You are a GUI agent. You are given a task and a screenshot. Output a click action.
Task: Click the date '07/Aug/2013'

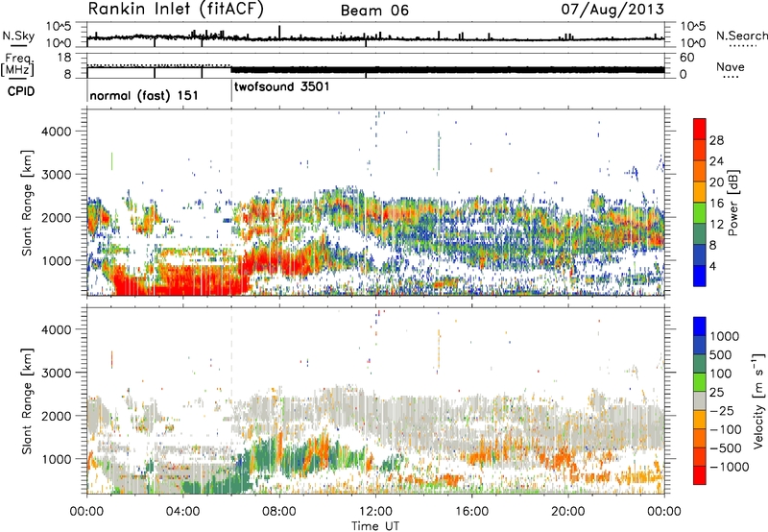(612, 9)
